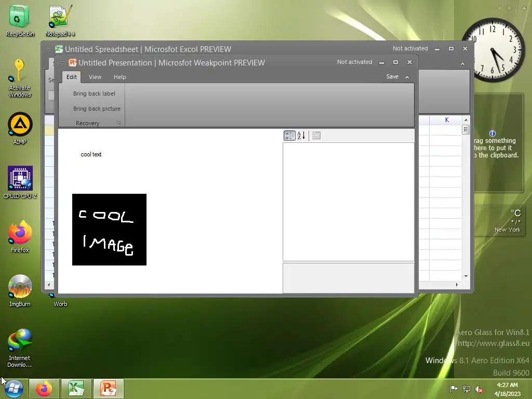Viewport: 532px width, 399px height.
Task: Click the taskbar clock showing 4:27 AM
Action: point(507,389)
